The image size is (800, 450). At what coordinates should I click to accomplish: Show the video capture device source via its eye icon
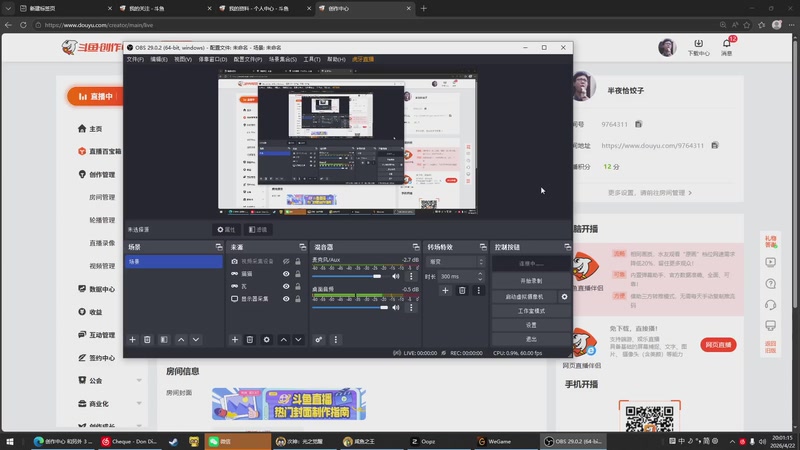[x=286, y=261]
